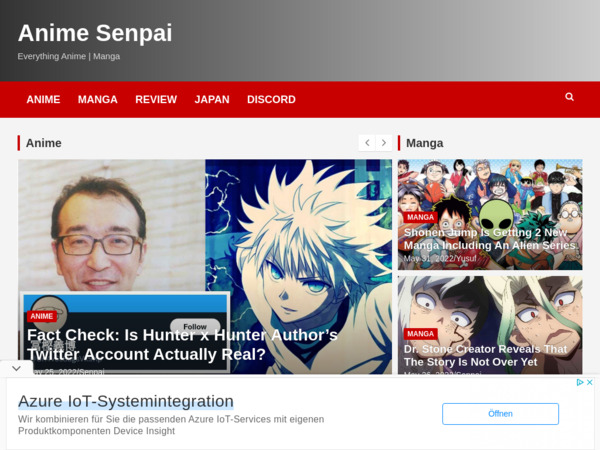The width and height of the screenshot is (600, 450).
Task: Open the search icon in navigation bar
Action: [569, 97]
